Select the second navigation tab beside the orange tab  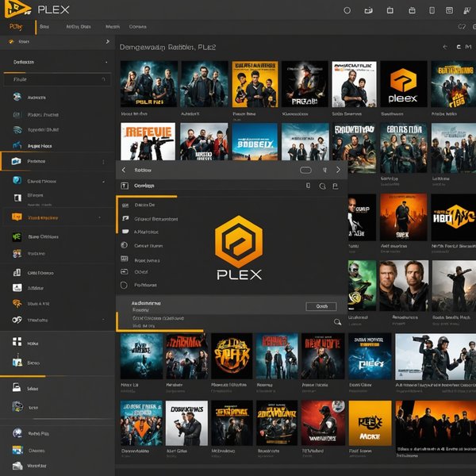[44, 27]
